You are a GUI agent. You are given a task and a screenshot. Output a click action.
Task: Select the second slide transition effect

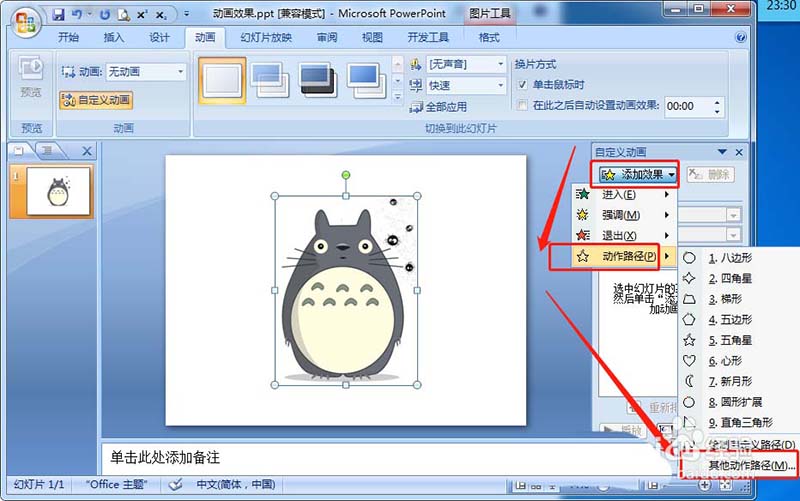click(270, 81)
